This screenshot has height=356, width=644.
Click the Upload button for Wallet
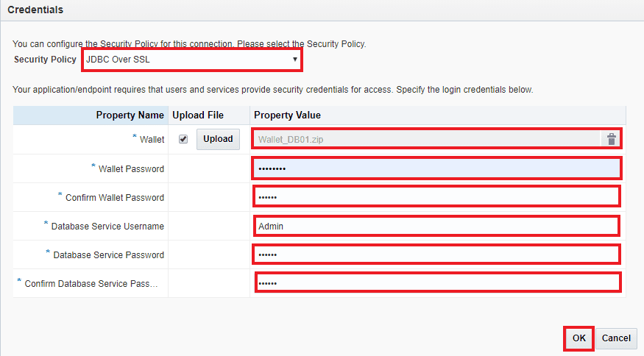point(218,139)
